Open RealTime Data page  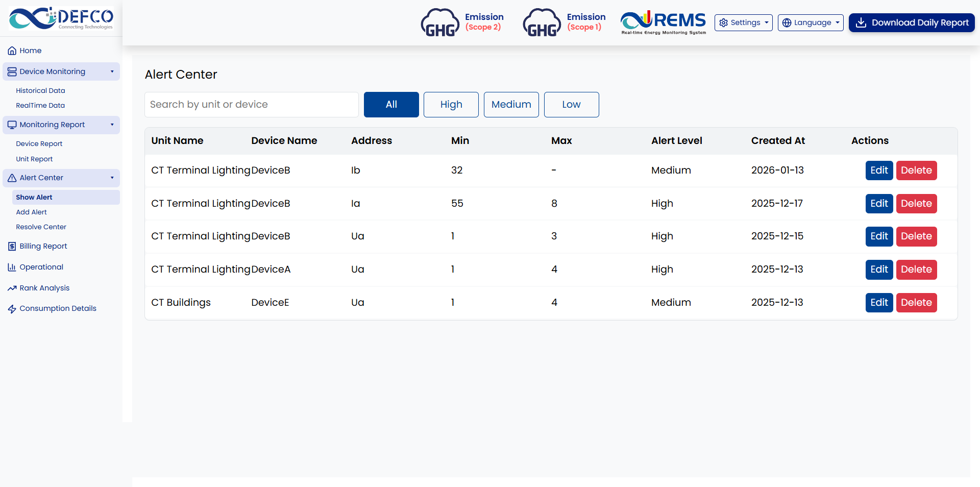click(x=40, y=105)
